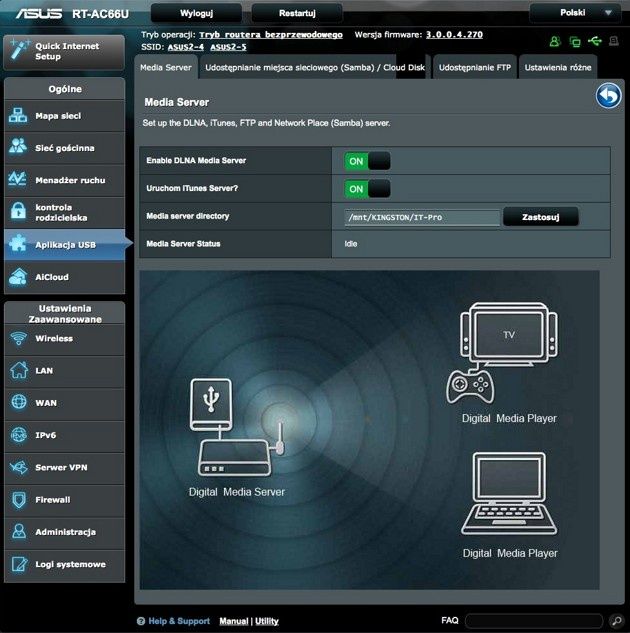Click the grey printer status icon
630x633 pixels.
tap(614, 41)
